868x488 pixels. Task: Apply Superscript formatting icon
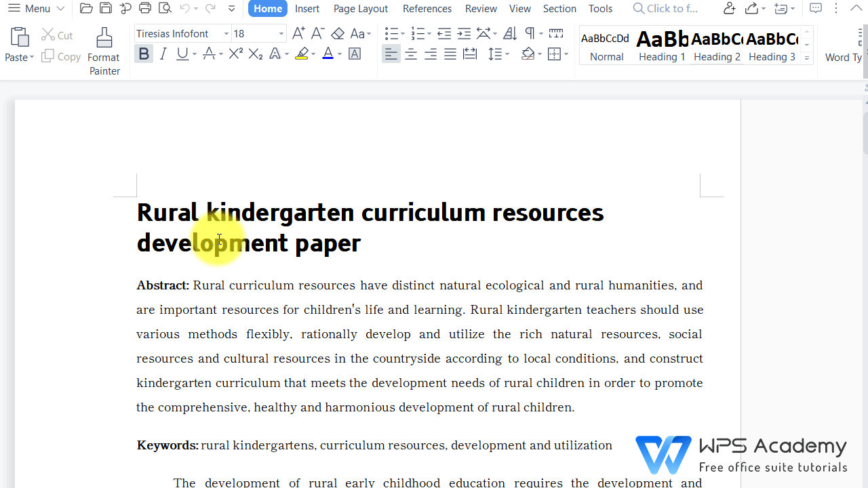click(x=235, y=54)
